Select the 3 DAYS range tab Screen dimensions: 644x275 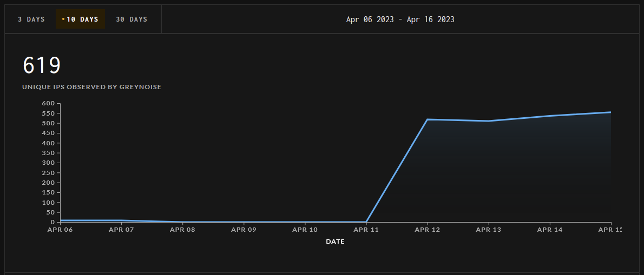tap(31, 19)
